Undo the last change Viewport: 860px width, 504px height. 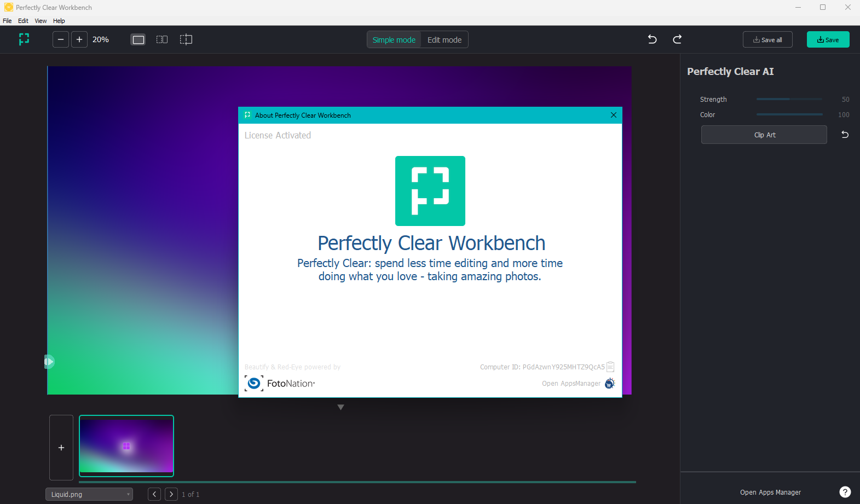(x=652, y=39)
